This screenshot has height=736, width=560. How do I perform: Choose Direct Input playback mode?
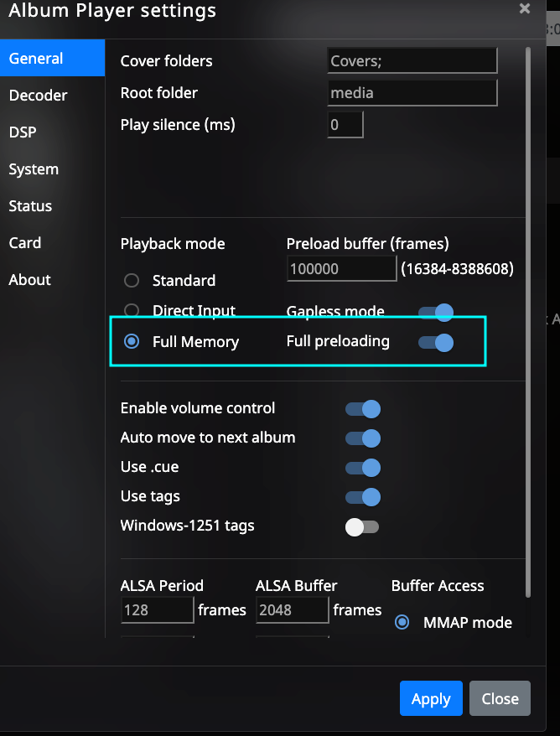(x=132, y=310)
